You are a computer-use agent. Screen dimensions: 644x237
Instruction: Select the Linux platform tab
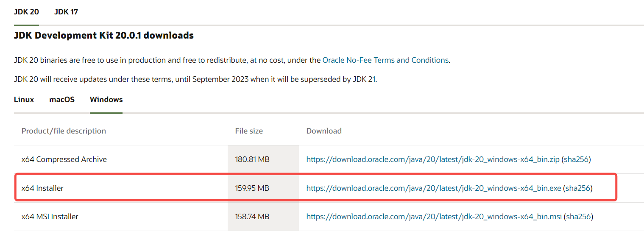24,100
